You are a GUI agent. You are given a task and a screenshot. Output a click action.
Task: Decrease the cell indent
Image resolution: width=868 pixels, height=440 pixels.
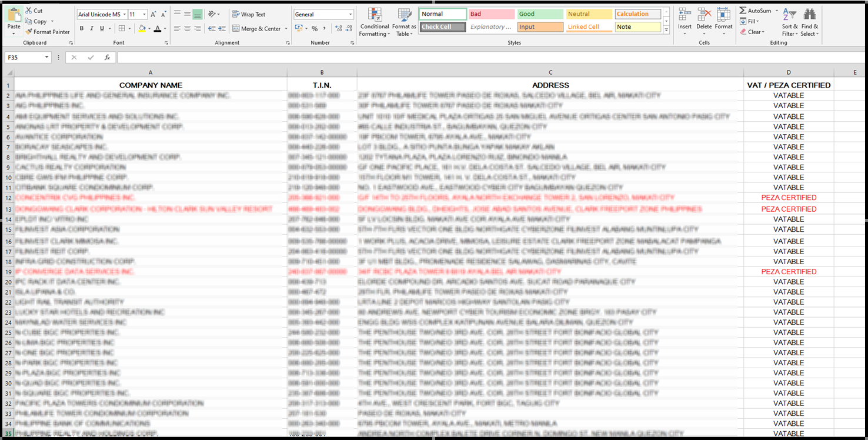(x=211, y=28)
